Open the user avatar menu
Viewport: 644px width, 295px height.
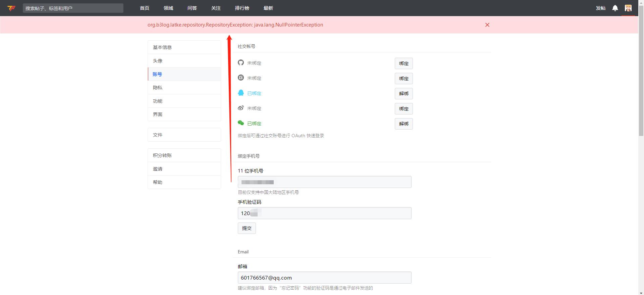(x=628, y=8)
